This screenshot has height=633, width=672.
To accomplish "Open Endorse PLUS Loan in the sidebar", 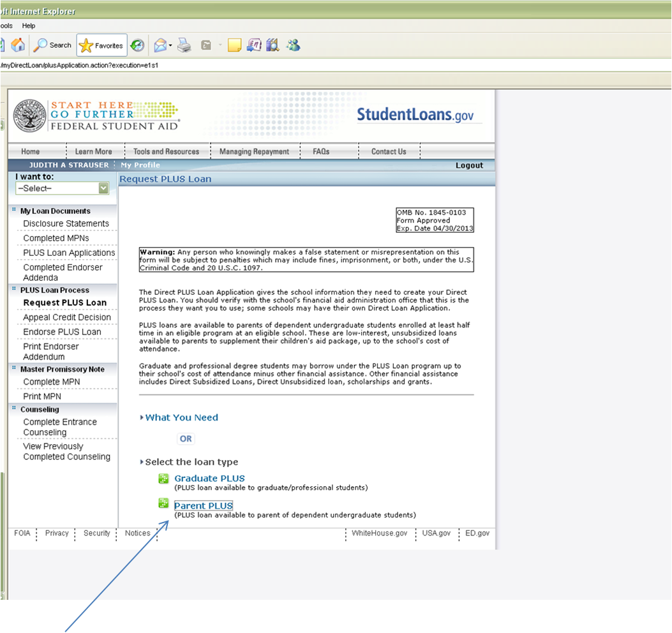I will click(x=62, y=332).
